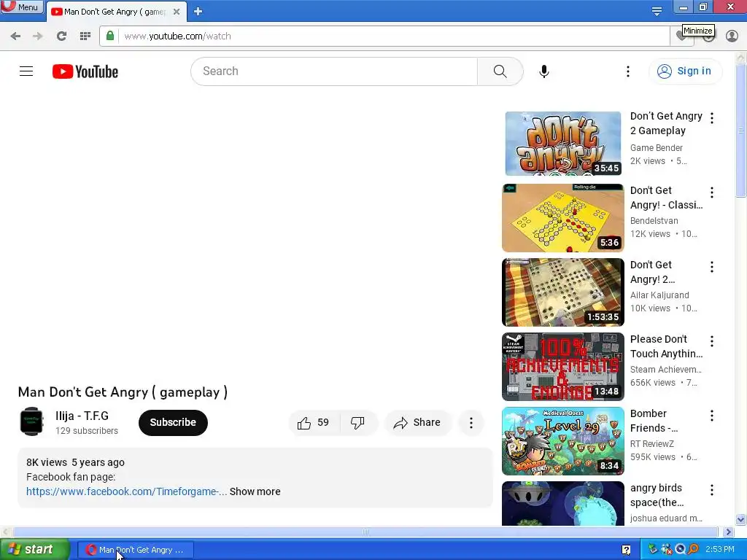Click the magnifying glass search button
Viewport: 747px width, 560px height.
coord(500,71)
